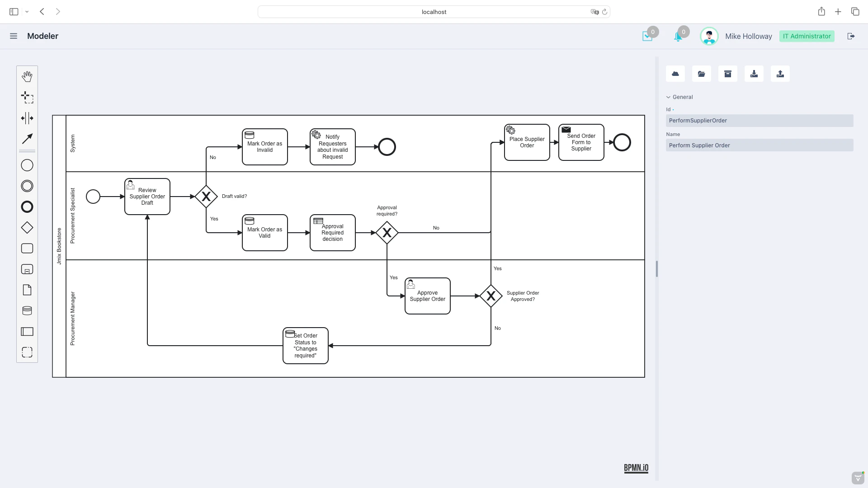Activate the Global connect tool
868x488 pixels.
[27, 138]
